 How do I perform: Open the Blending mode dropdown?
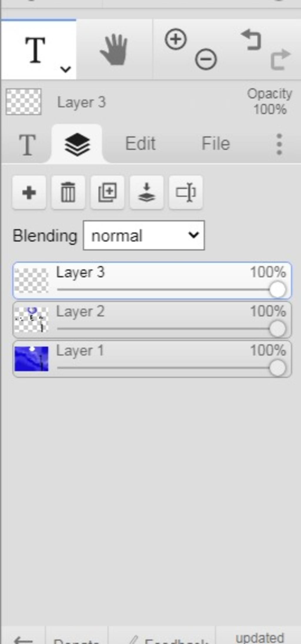coord(144,236)
